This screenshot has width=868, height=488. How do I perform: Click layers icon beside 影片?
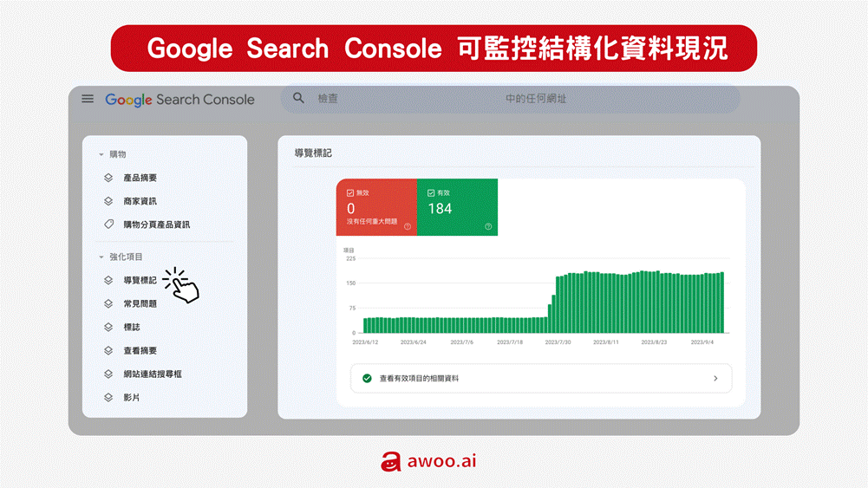point(108,397)
